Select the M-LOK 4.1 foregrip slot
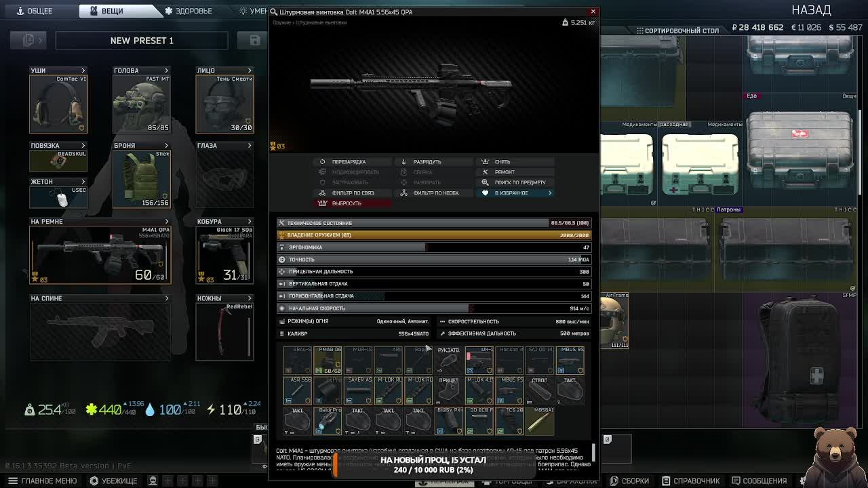The image size is (868, 488). [x=479, y=391]
